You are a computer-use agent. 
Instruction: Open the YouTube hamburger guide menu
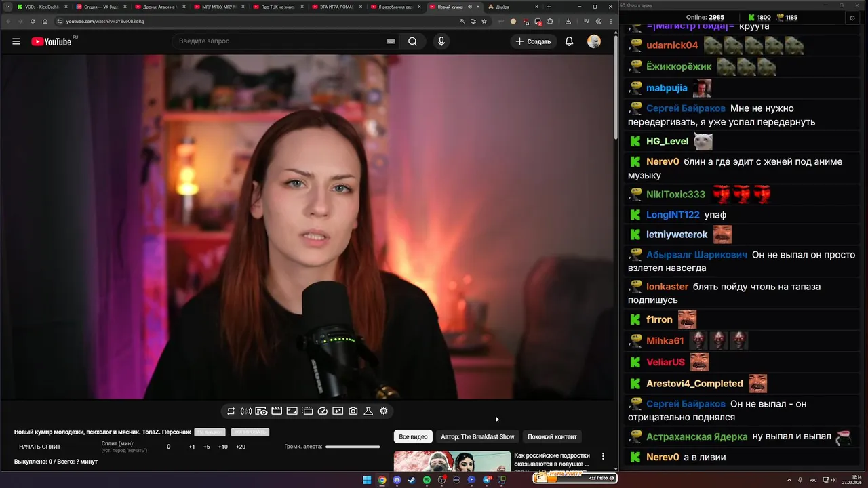[16, 41]
